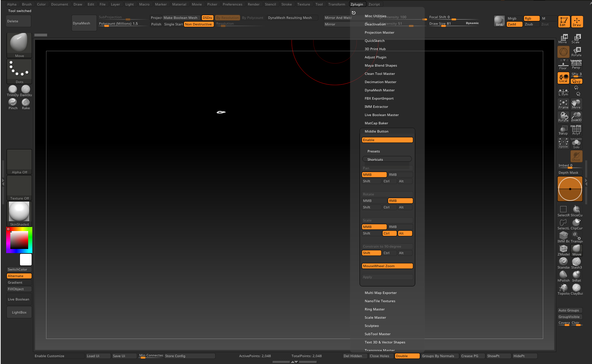Image resolution: width=592 pixels, height=364 pixels.
Task: Toggle Persp perspective view
Action: pyautogui.click(x=577, y=65)
